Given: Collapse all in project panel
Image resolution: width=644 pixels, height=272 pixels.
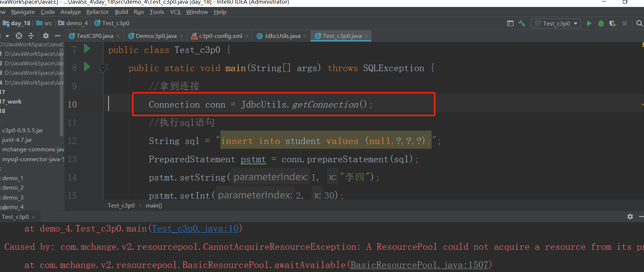Looking at the screenshot, I should (31, 36).
